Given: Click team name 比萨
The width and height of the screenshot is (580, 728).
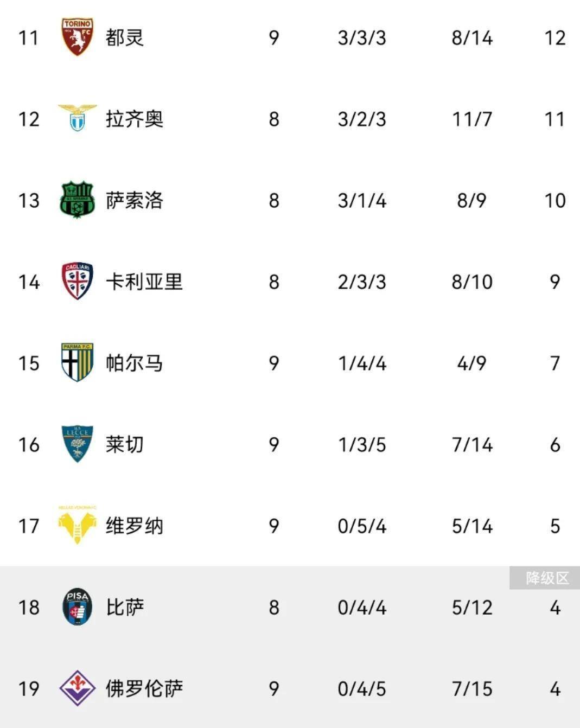Looking at the screenshot, I should pyautogui.click(x=125, y=607).
